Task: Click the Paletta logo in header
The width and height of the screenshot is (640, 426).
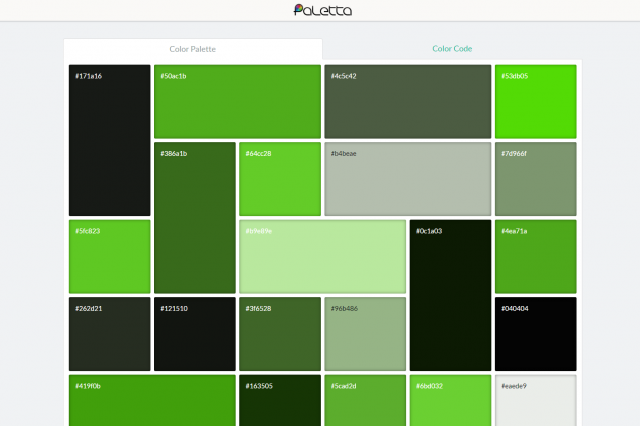Action: pos(322,11)
